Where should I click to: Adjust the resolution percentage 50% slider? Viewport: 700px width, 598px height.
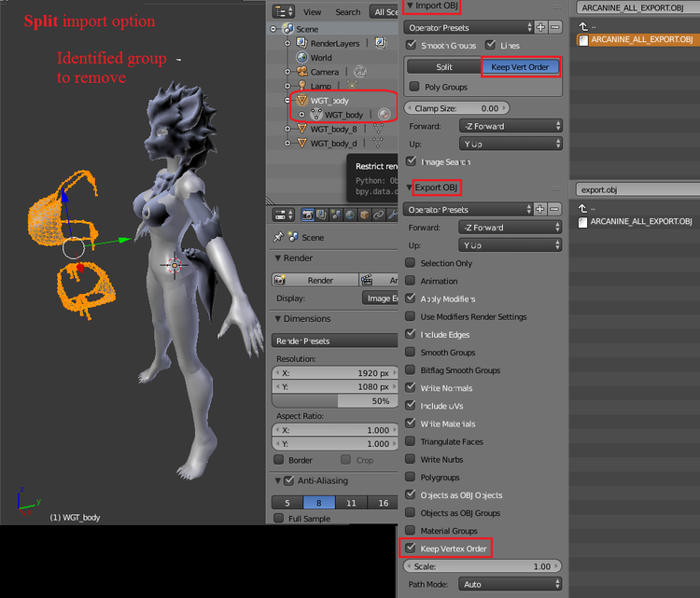[x=334, y=401]
